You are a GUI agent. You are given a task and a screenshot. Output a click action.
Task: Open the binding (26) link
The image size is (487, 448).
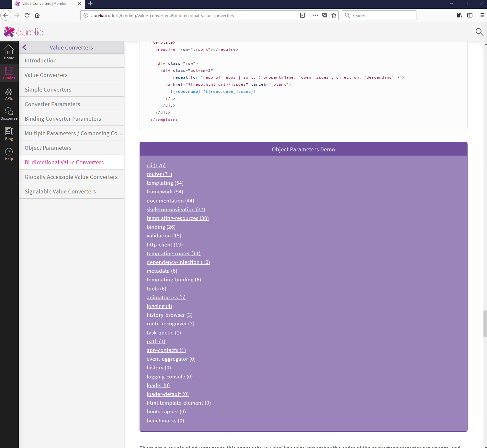tap(161, 227)
